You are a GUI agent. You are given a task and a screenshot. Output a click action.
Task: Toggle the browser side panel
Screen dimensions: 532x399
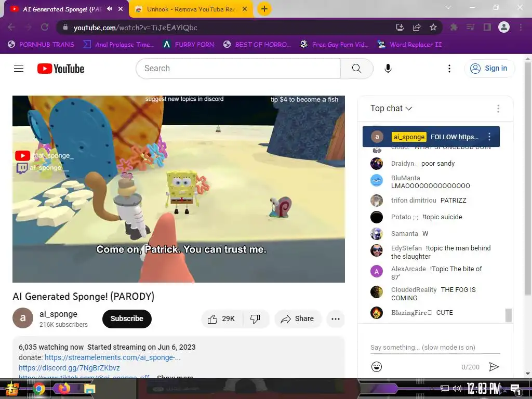pyautogui.click(x=487, y=27)
